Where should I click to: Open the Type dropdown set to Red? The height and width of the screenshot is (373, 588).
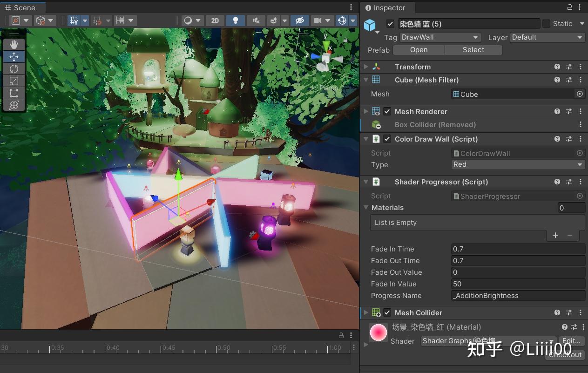click(518, 164)
